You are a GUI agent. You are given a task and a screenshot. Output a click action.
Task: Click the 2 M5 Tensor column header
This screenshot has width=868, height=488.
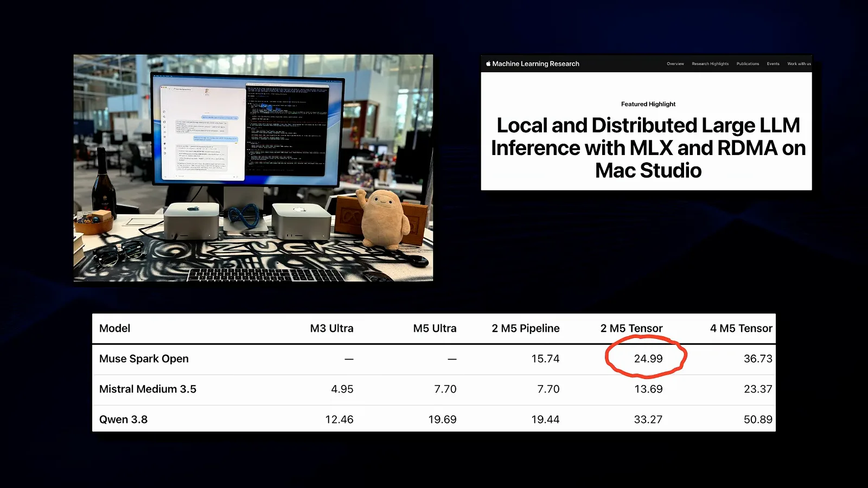631,329
